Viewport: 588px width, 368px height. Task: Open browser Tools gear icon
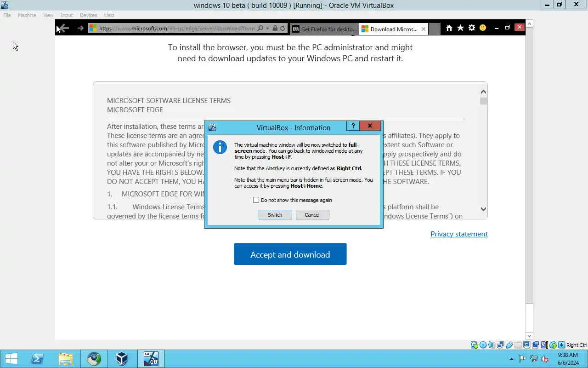point(471,28)
